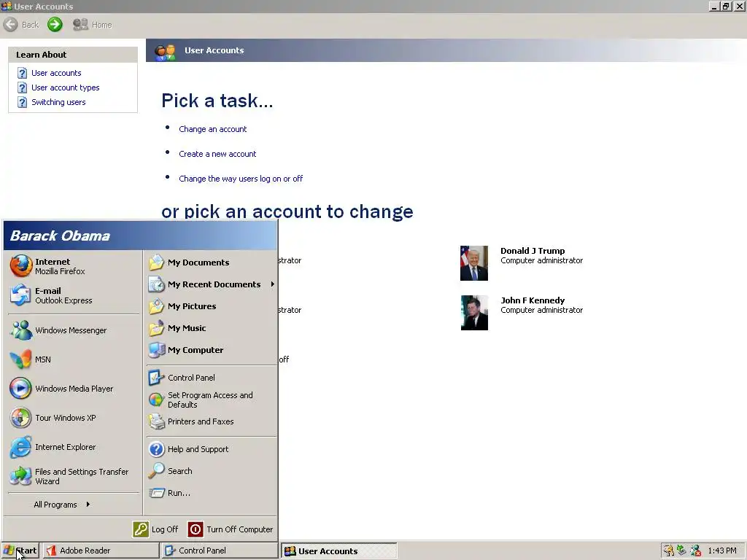Click the Back arrow toolbar icon
747x560 pixels.
click(x=10, y=24)
